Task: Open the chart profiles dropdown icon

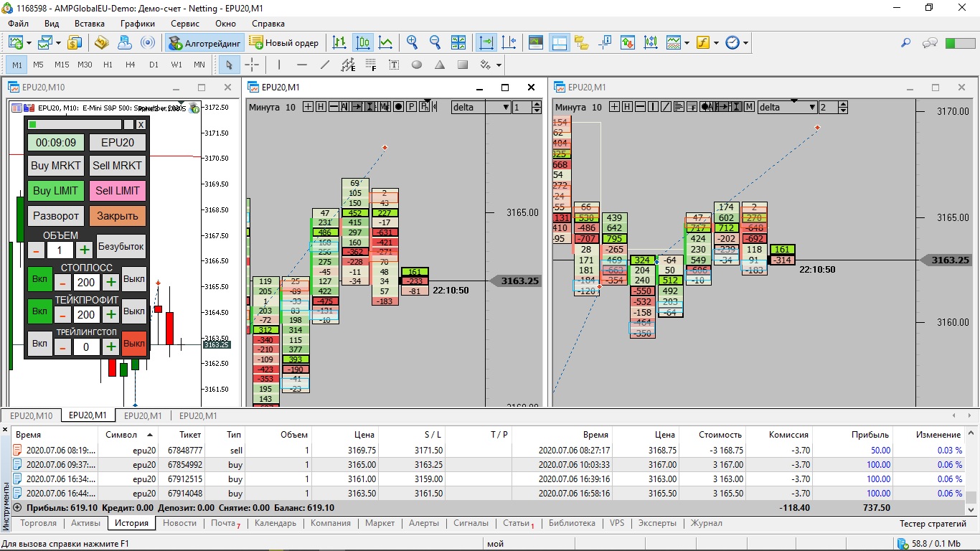Action: pos(48,42)
